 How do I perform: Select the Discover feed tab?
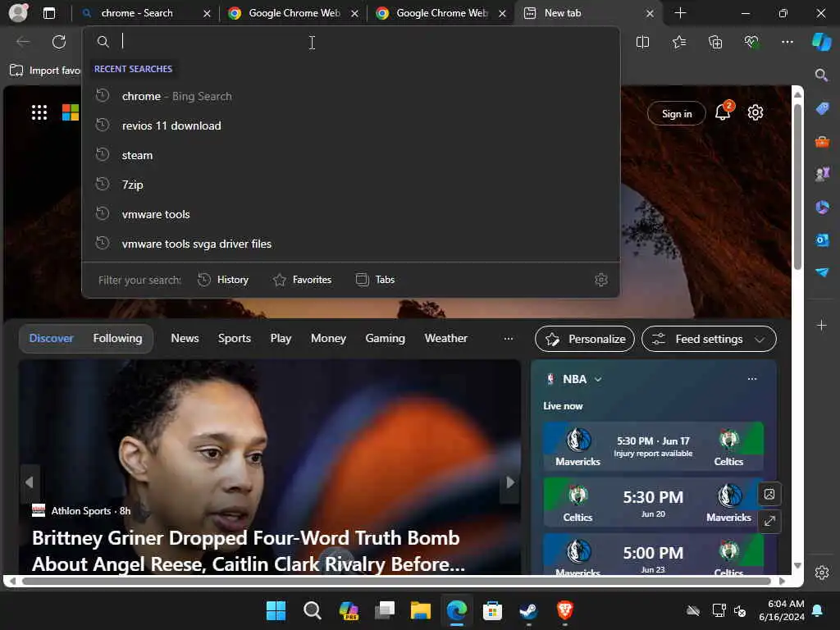[52, 338]
